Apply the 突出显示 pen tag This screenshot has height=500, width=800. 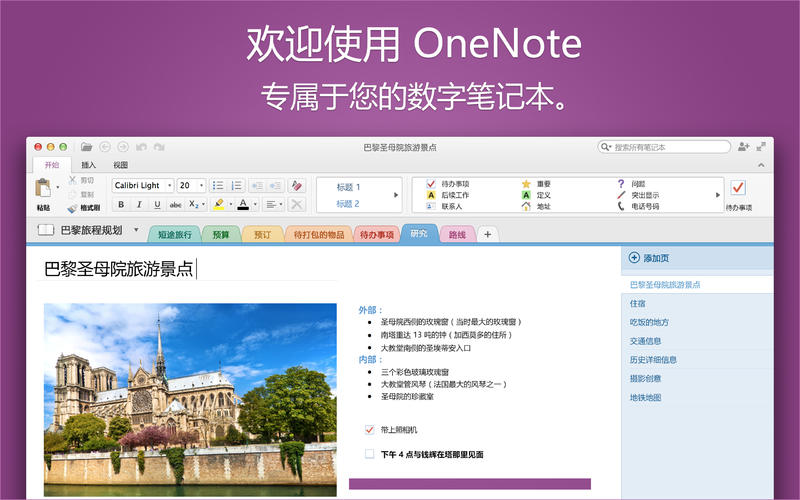point(638,195)
